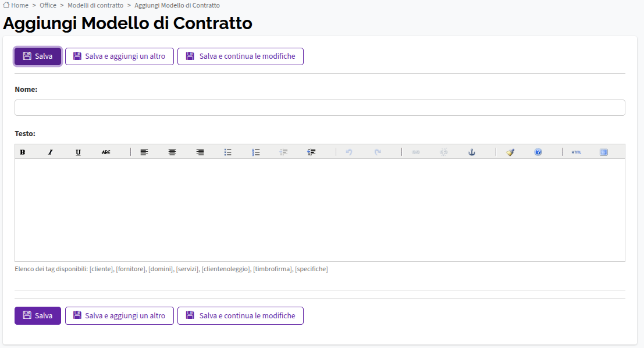
Task: Apply strikethrough (ABC) formatting
Action: coord(106,152)
